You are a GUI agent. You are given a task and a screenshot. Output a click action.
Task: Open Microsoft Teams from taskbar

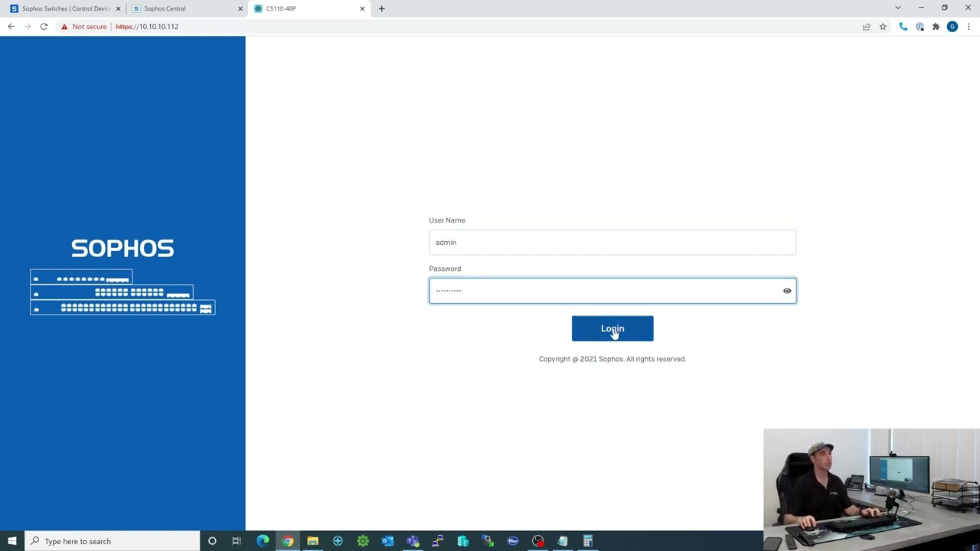[413, 541]
